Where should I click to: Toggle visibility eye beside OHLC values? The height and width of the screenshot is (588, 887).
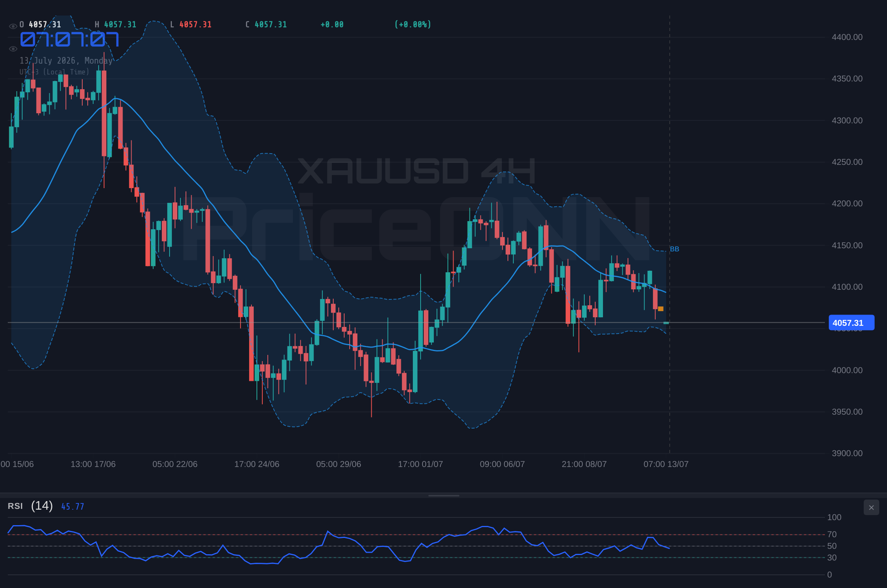(x=13, y=26)
